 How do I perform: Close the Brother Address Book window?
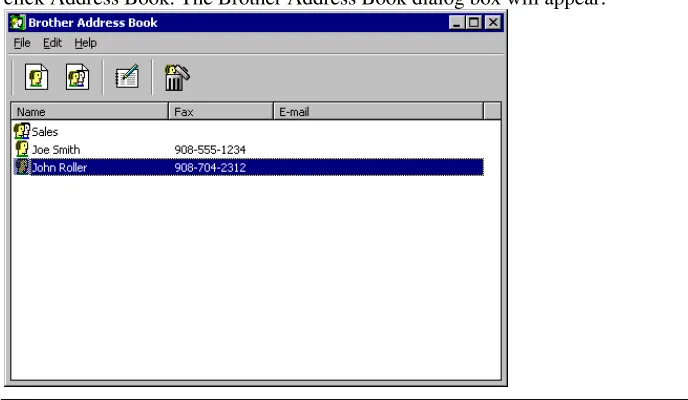click(x=493, y=22)
